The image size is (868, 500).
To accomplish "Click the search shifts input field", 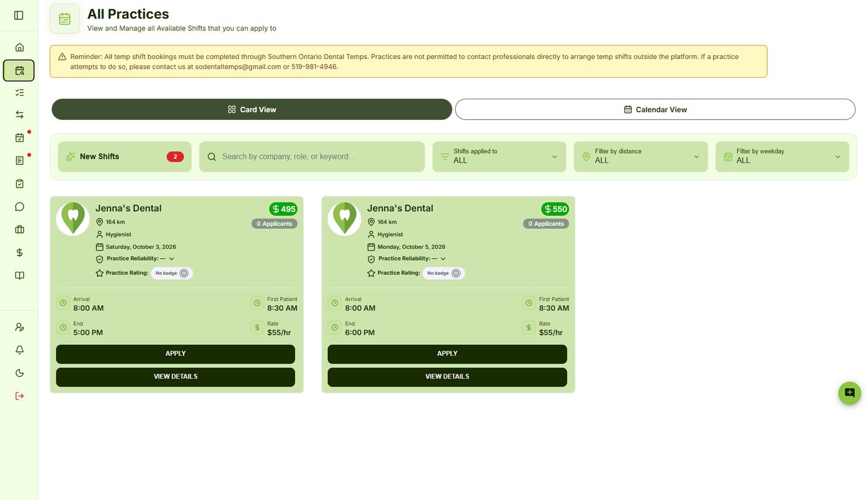I will (x=312, y=157).
